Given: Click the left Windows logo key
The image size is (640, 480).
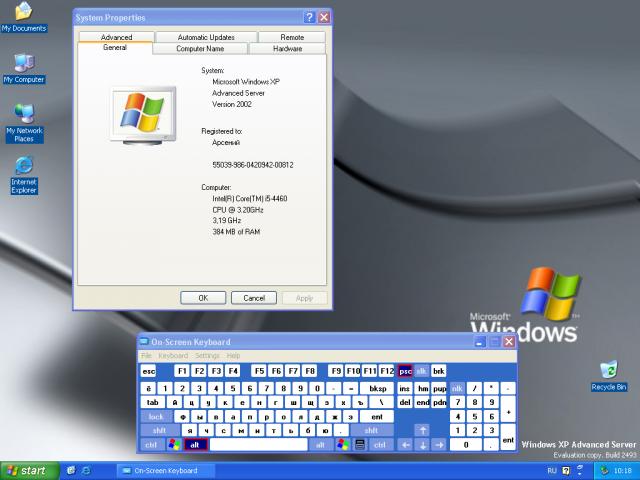Looking at the screenshot, I should [x=174, y=444].
